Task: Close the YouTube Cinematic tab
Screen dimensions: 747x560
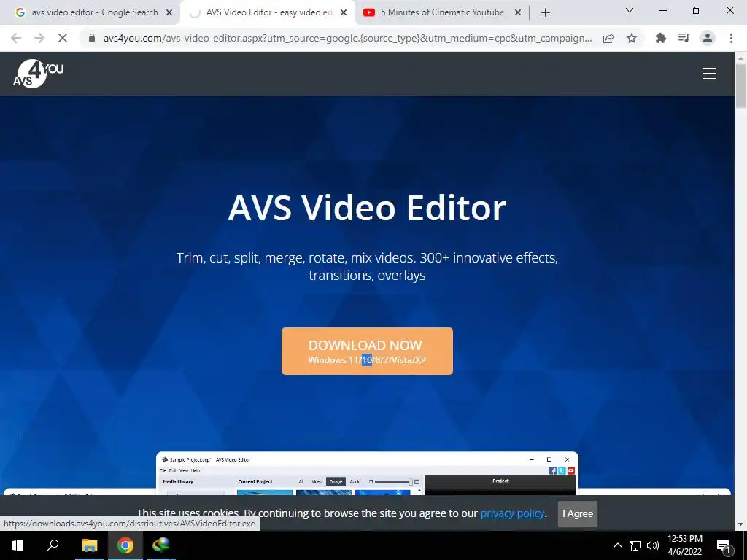Action: point(518,13)
